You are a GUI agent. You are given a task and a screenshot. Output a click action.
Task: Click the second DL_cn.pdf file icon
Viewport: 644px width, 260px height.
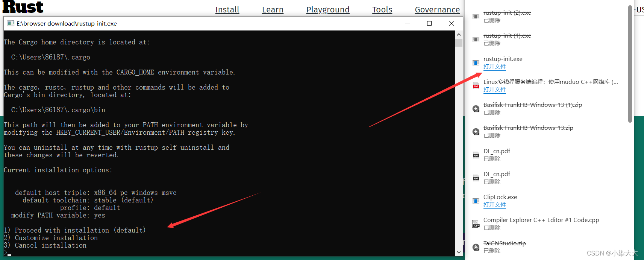tap(476, 178)
